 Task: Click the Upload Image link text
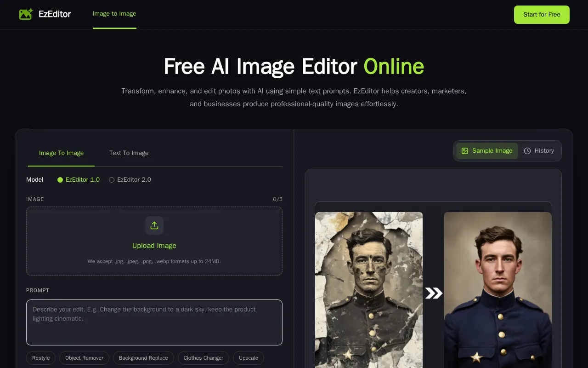point(154,246)
